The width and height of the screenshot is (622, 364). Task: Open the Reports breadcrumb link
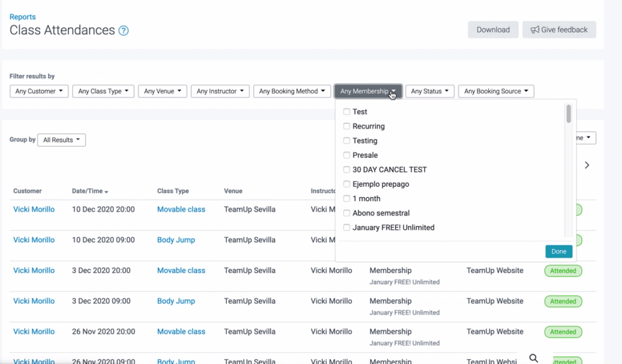point(22,17)
